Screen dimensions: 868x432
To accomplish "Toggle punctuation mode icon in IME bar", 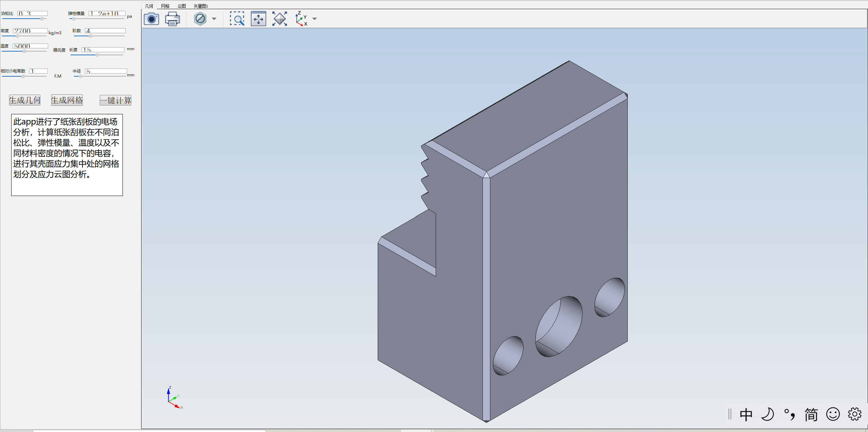I will click(x=790, y=414).
